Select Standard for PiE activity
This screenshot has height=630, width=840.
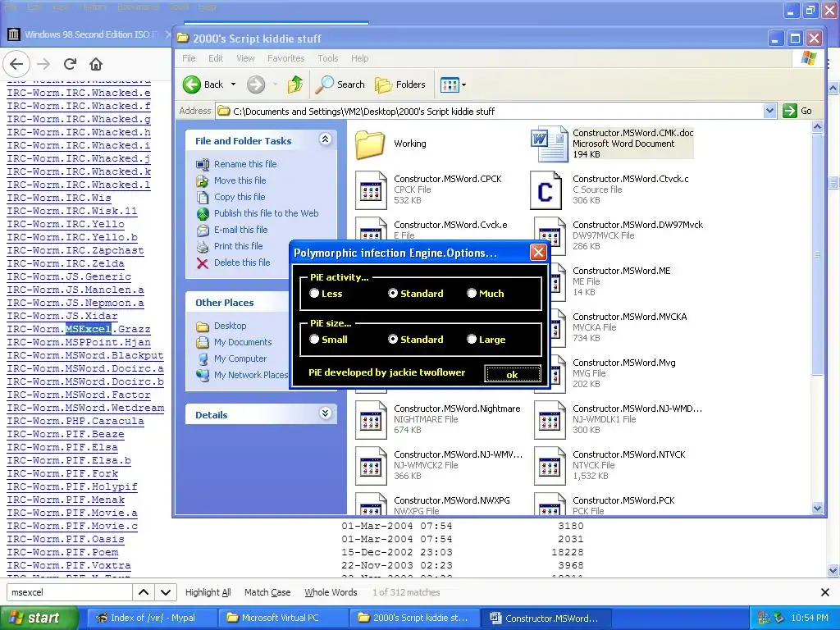393,293
